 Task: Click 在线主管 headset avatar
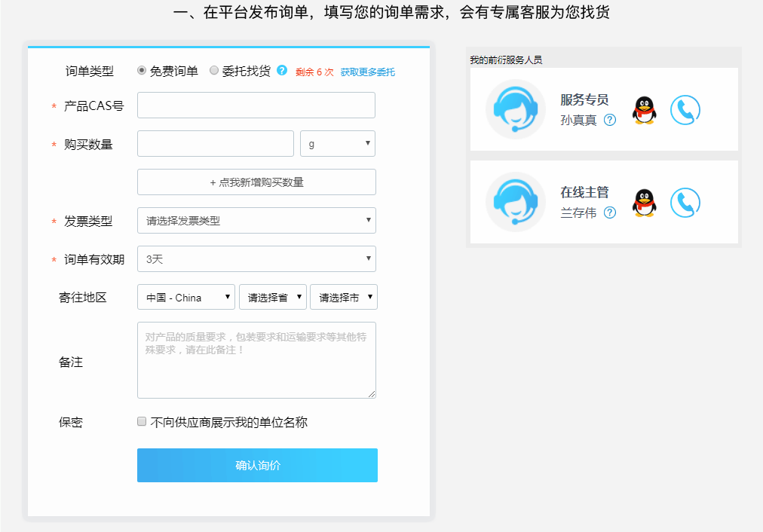click(x=516, y=202)
